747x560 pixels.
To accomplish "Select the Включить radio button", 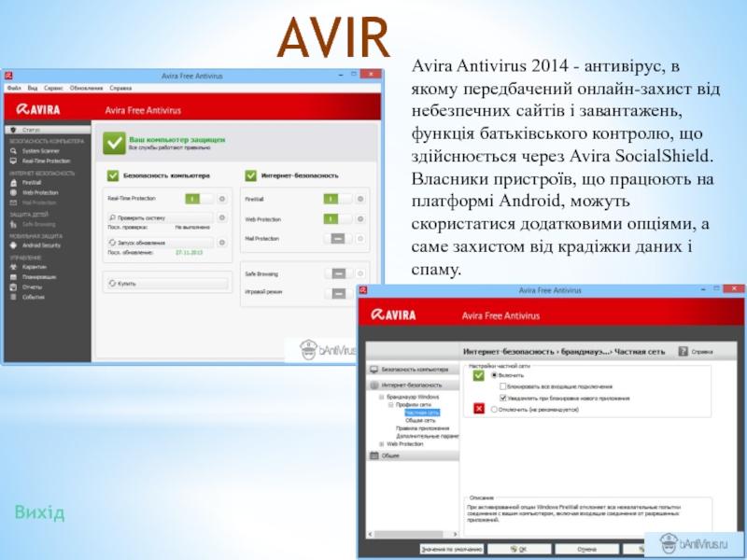I will (x=494, y=375).
